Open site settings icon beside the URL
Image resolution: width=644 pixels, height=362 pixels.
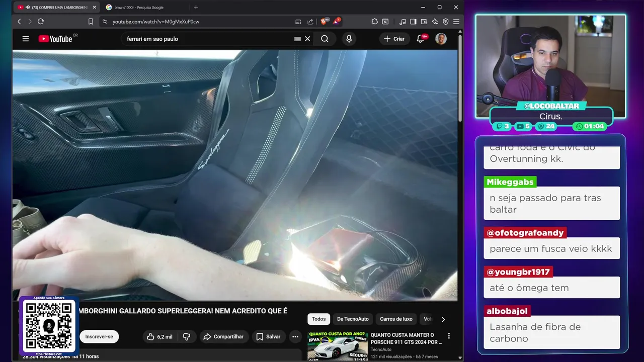(105, 22)
